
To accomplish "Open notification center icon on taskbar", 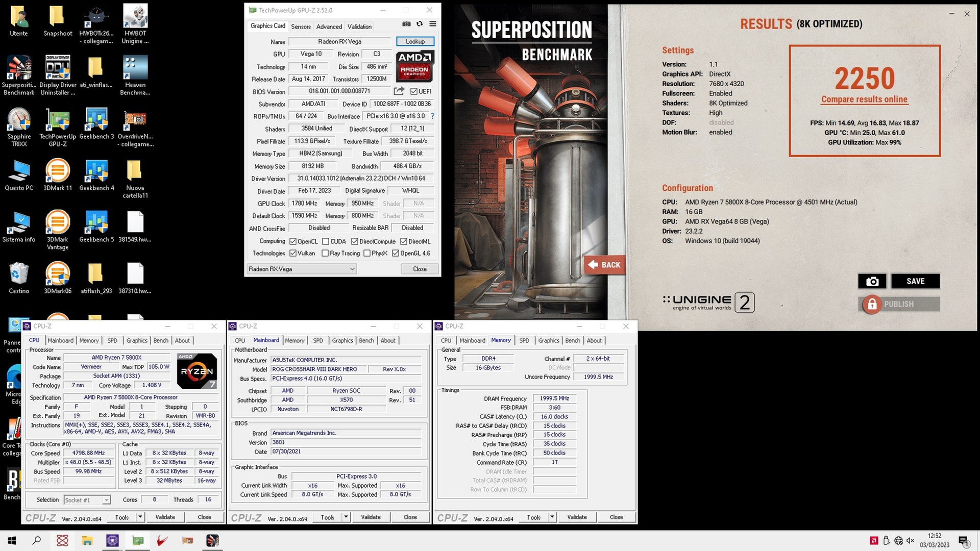I will 963,541.
